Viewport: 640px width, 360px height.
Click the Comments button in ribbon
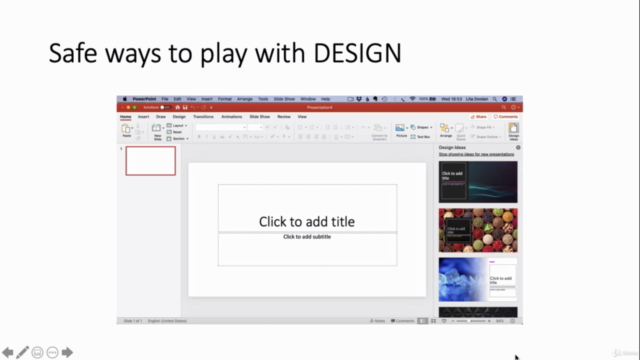pos(505,117)
